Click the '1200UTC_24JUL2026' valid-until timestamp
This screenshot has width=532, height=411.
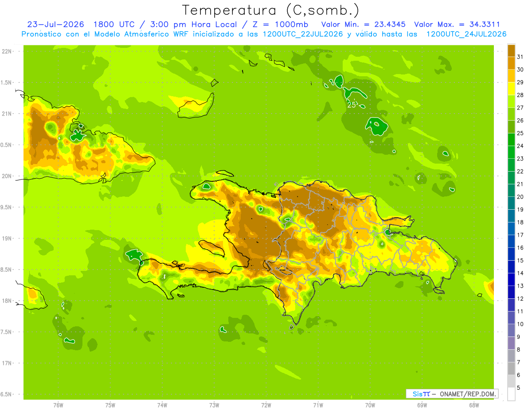pyautogui.click(x=466, y=34)
